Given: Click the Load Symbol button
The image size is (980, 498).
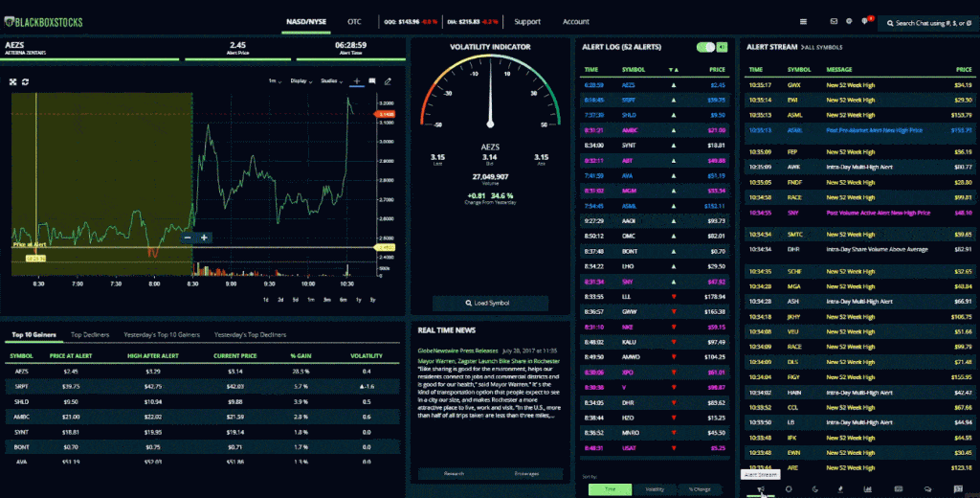Looking at the screenshot, I should (490, 304).
